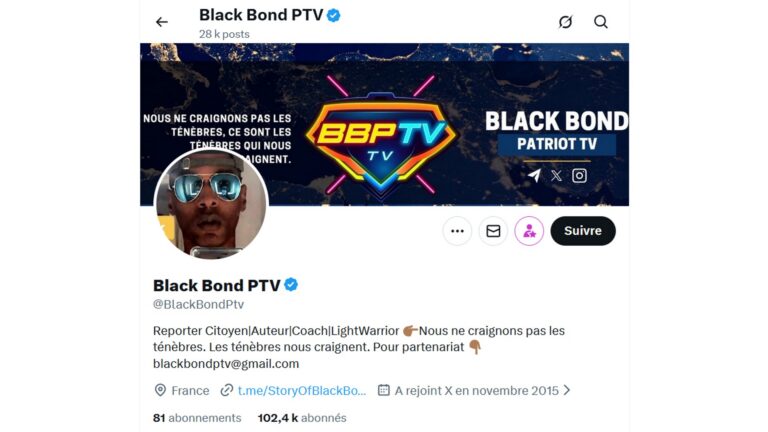Follow the account with Suivre button
The height and width of the screenshot is (432, 768).
click(583, 231)
